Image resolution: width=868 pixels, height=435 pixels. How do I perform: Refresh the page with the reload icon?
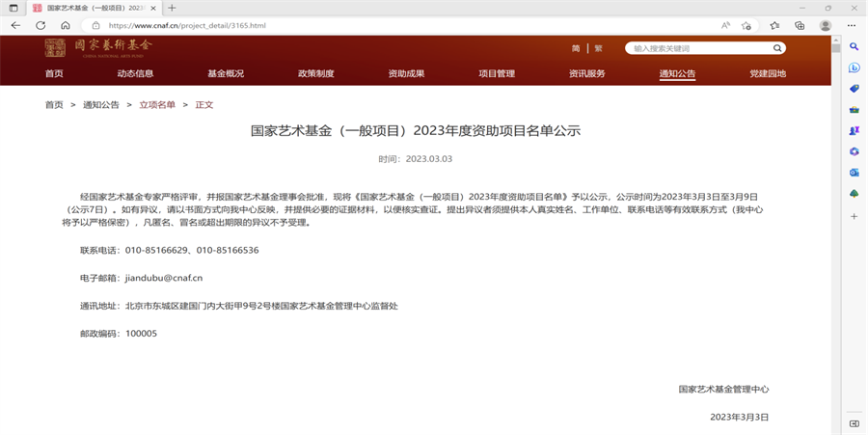41,25
